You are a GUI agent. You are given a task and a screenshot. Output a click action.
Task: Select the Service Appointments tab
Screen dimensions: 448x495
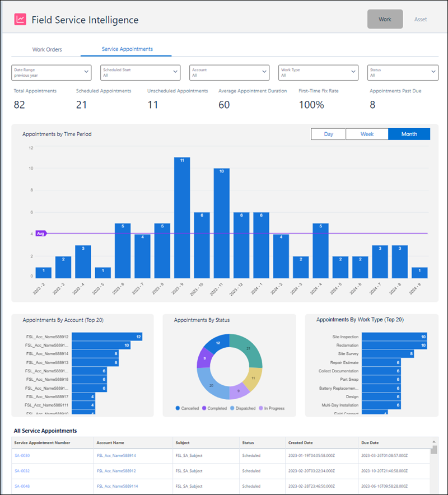click(x=126, y=49)
